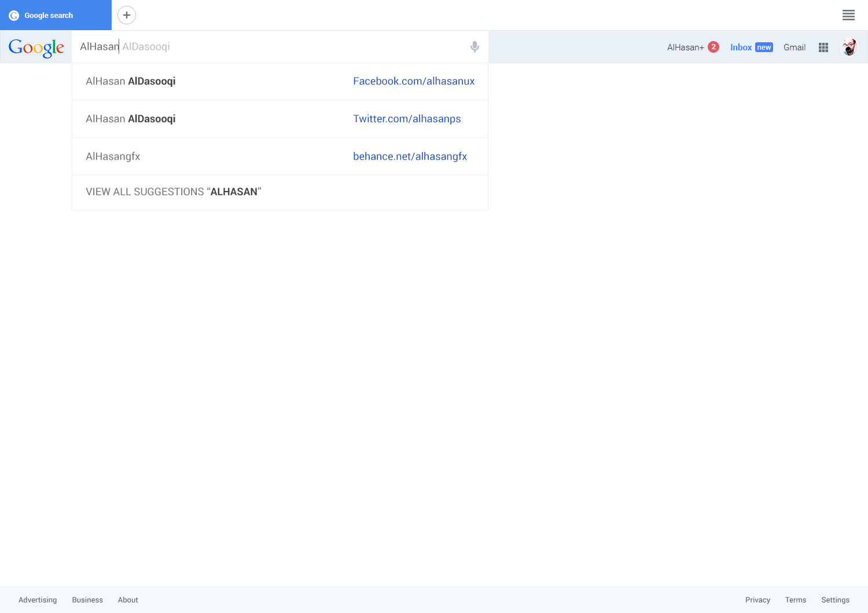Click the plus new tab button
This screenshot has width=868, height=613.
[x=127, y=15]
